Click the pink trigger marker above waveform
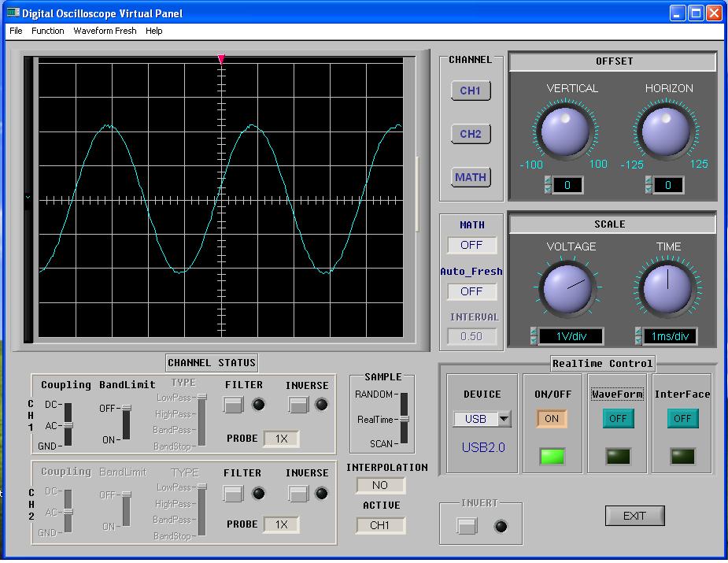728x563 pixels. [x=221, y=60]
